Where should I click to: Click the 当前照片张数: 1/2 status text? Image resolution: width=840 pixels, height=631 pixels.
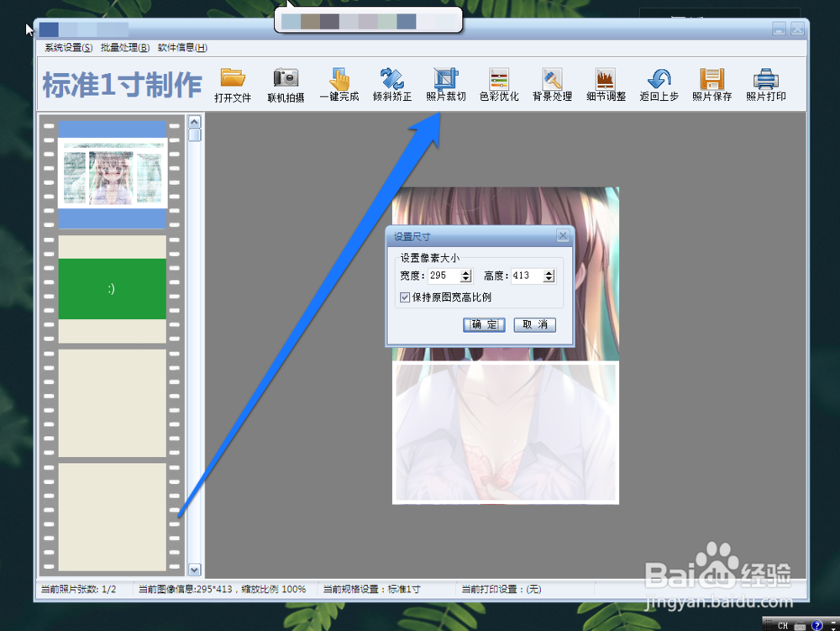79,589
